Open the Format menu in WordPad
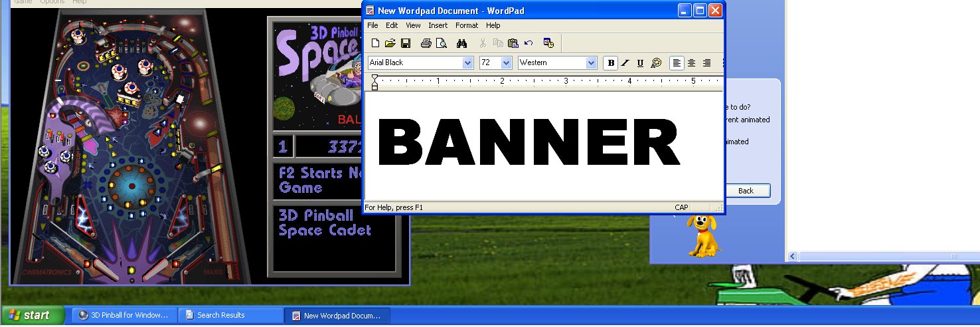980x327 pixels. pos(467,25)
